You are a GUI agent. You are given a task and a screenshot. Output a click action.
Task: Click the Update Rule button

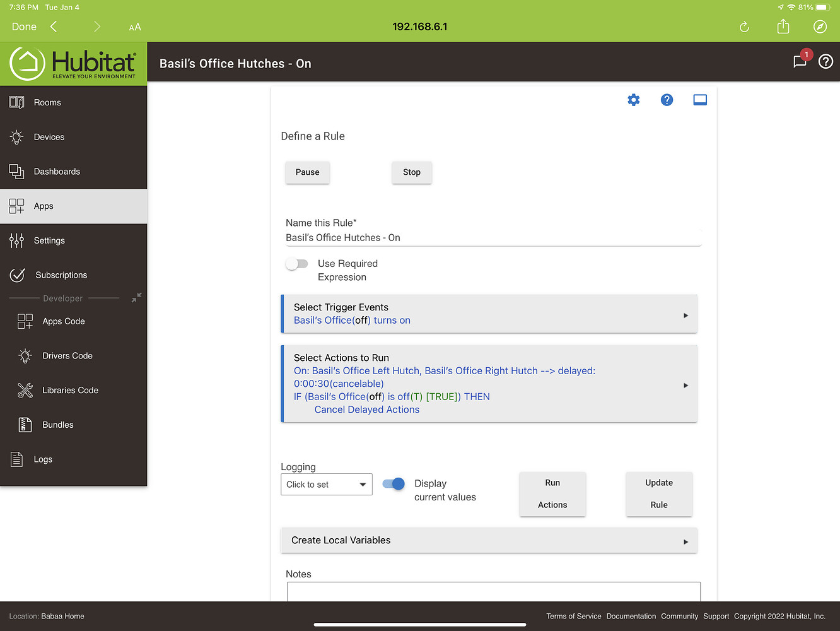click(658, 493)
